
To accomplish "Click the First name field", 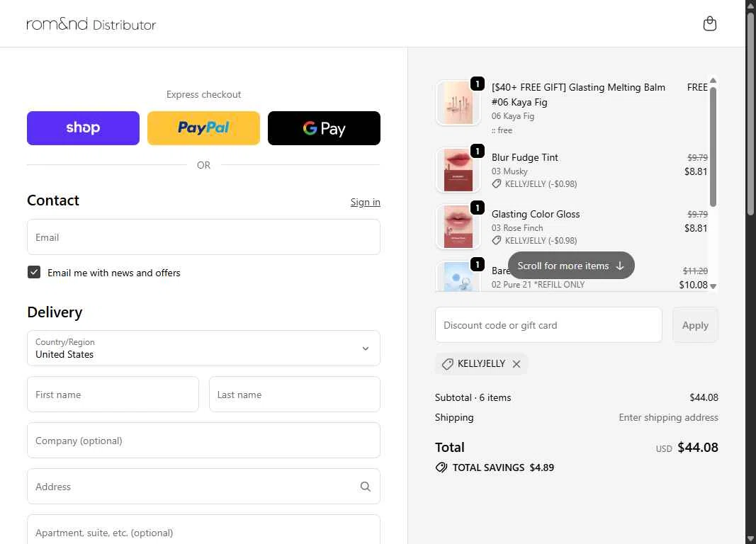I will (x=113, y=394).
